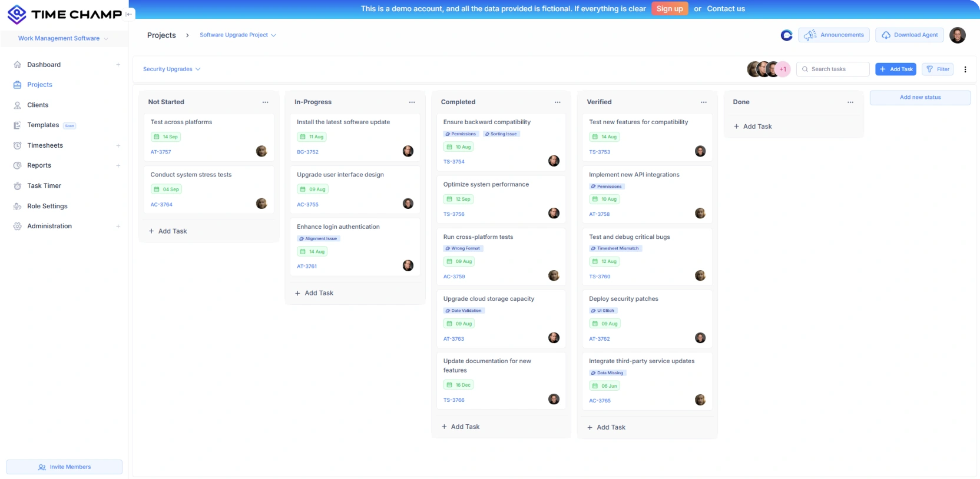The image size is (980, 479).
Task: Click the Date Validation tag
Action: [x=464, y=311]
